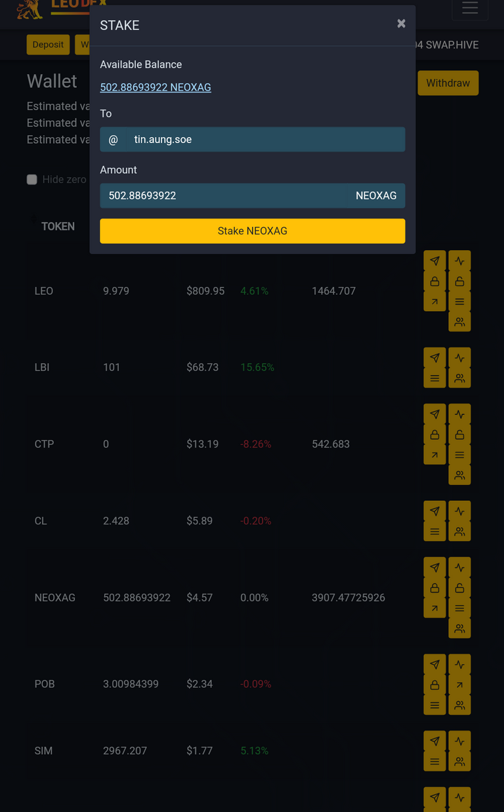Click the CL value $5.89

click(199, 521)
